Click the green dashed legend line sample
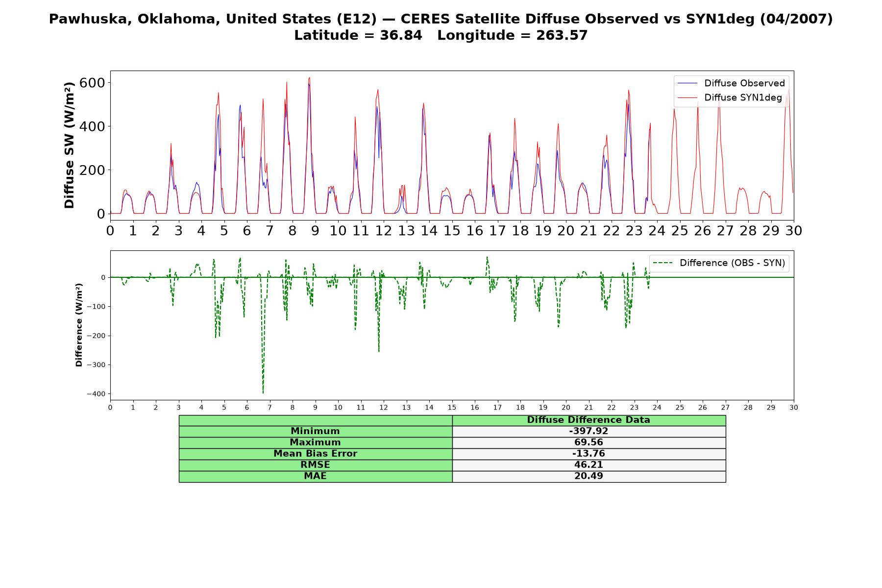Viewport: 882px width, 588px height. [x=662, y=263]
